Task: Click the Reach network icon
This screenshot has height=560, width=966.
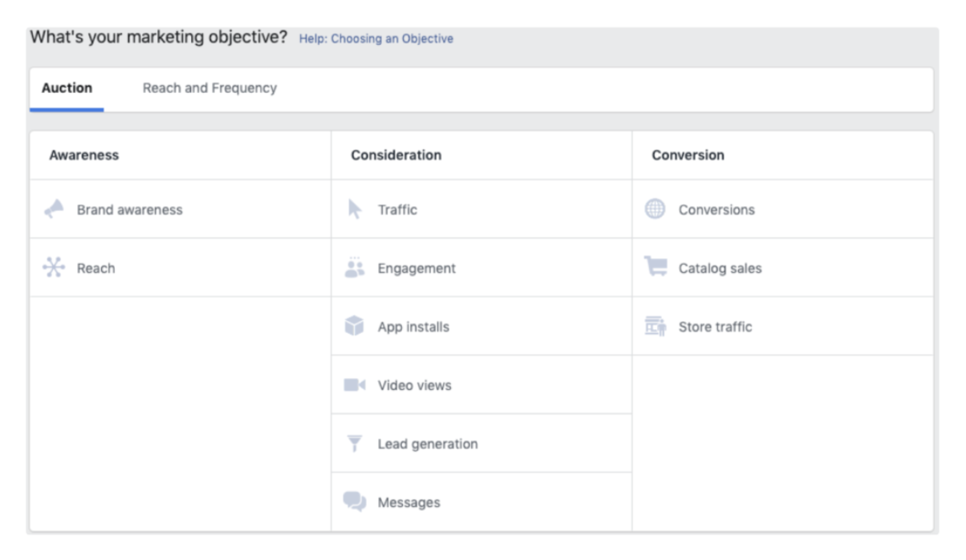Action: pos(54,268)
